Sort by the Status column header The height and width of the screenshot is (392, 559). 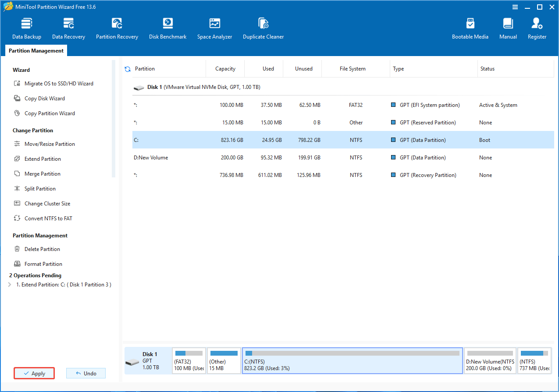[516, 69]
